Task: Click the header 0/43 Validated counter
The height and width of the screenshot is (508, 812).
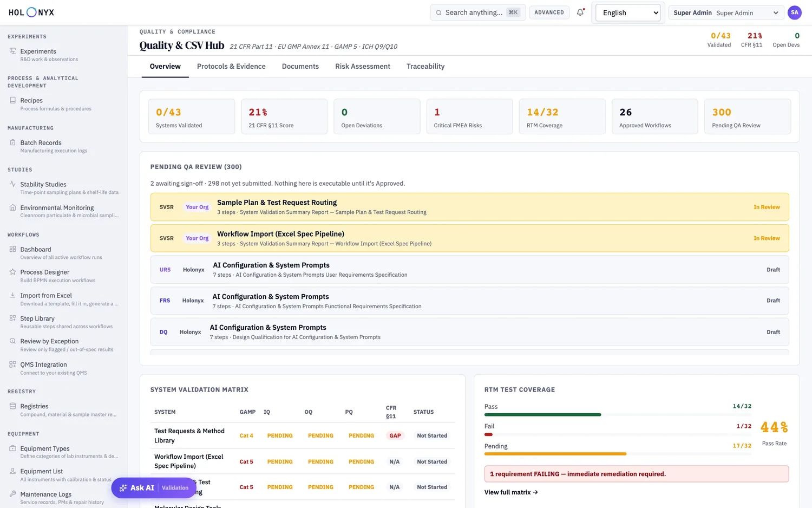Action: [719, 40]
